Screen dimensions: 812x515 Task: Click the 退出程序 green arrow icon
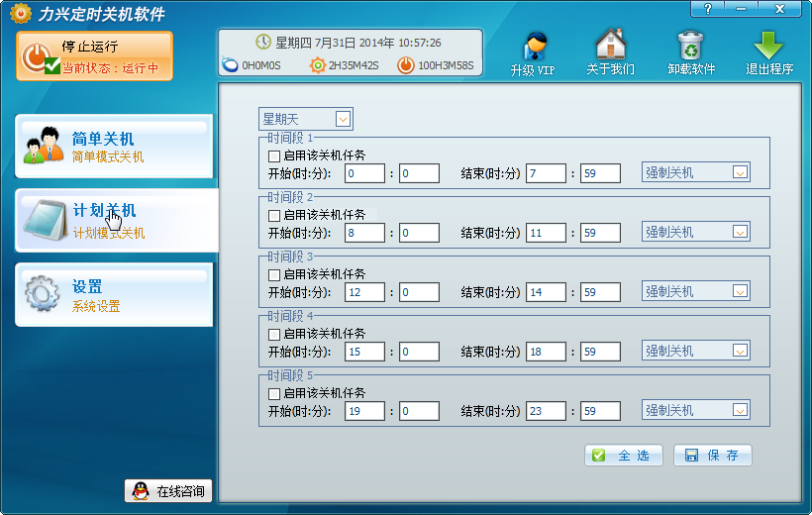click(768, 46)
